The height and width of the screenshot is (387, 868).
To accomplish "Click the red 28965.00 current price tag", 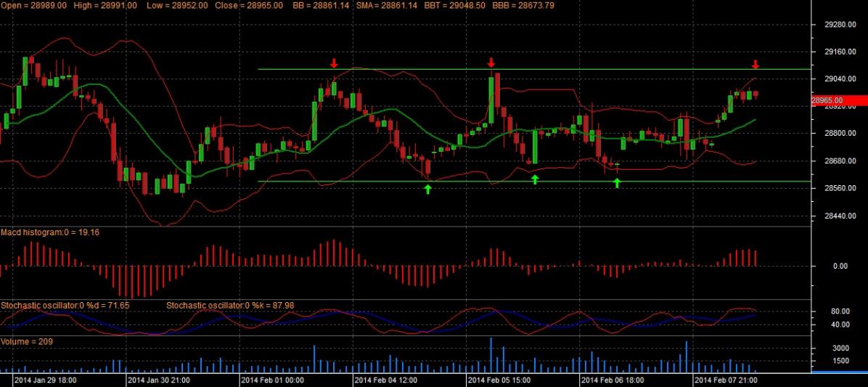I will tap(838, 100).
